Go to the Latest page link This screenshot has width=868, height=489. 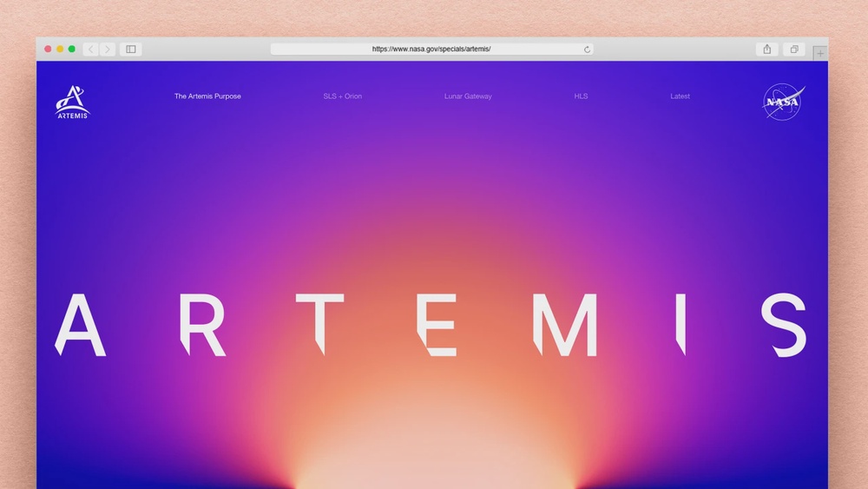[x=680, y=96]
